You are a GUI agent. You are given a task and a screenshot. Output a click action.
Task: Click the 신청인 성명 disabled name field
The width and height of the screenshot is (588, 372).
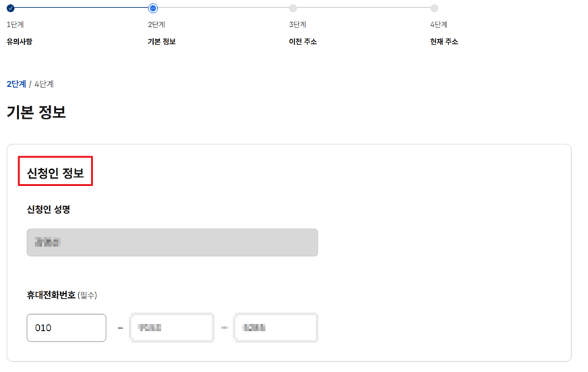click(x=172, y=243)
